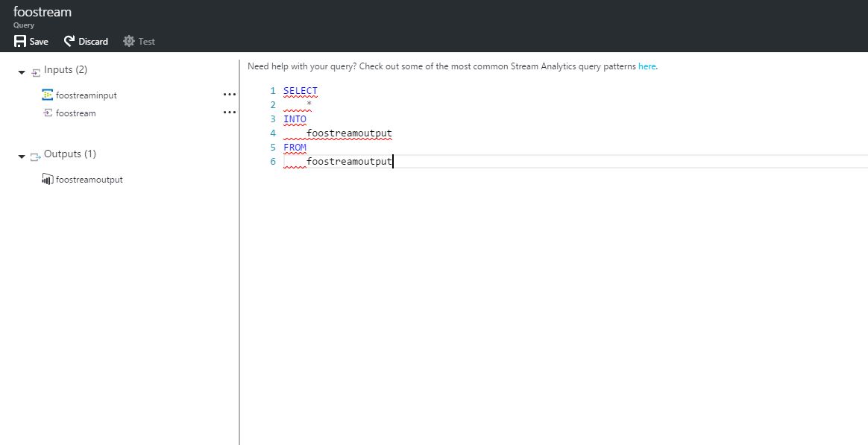The height and width of the screenshot is (445, 868).
Task: Click the INTO keyword on line 3
Action: pyautogui.click(x=295, y=119)
